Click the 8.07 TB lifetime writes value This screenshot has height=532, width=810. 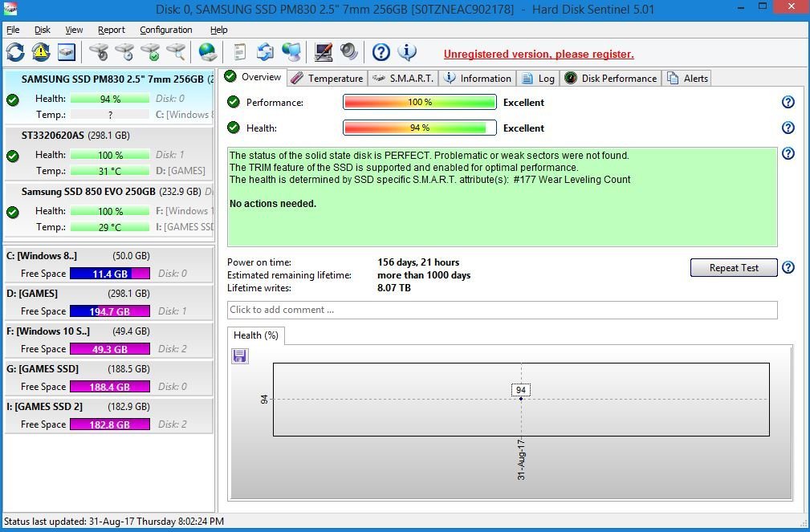(x=394, y=288)
